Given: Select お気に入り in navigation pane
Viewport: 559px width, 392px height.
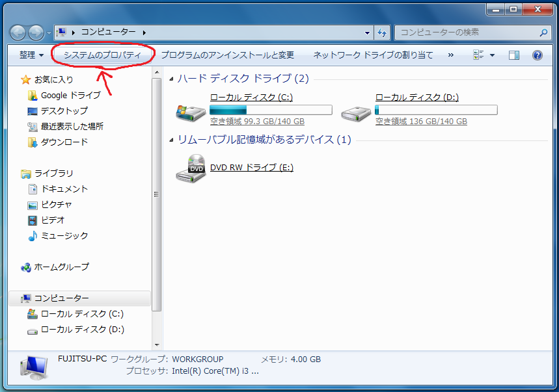Looking at the screenshot, I should 54,79.
